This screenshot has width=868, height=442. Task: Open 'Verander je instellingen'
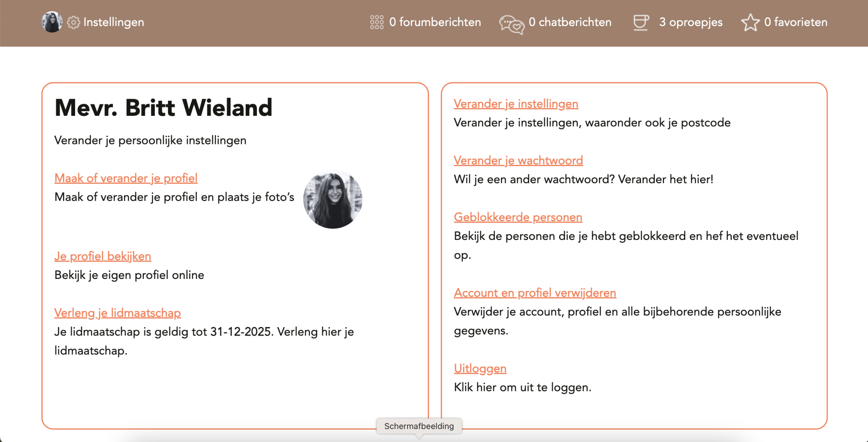point(516,104)
